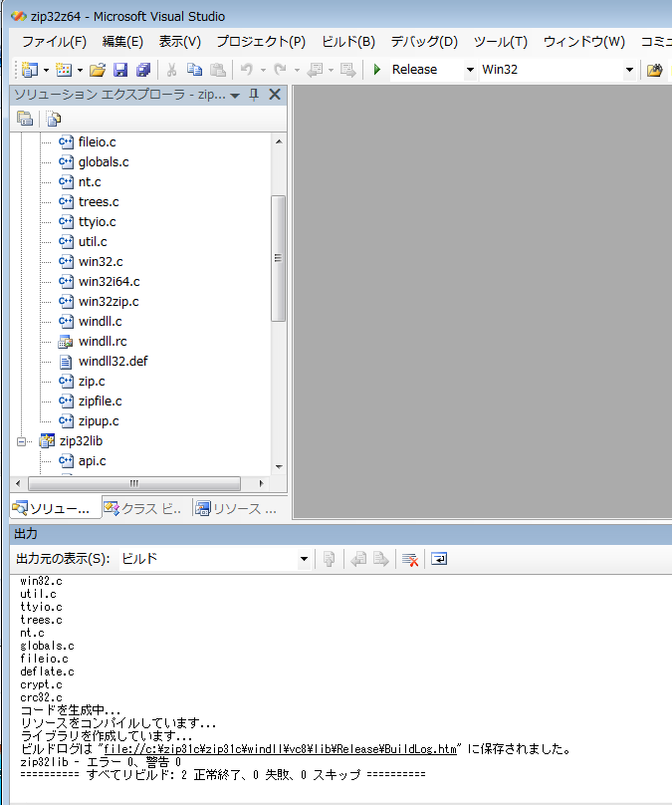The image size is (672, 805).
Task: Click the Cut scissors icon
Action: pyautogui.click(x=172, y=70)
